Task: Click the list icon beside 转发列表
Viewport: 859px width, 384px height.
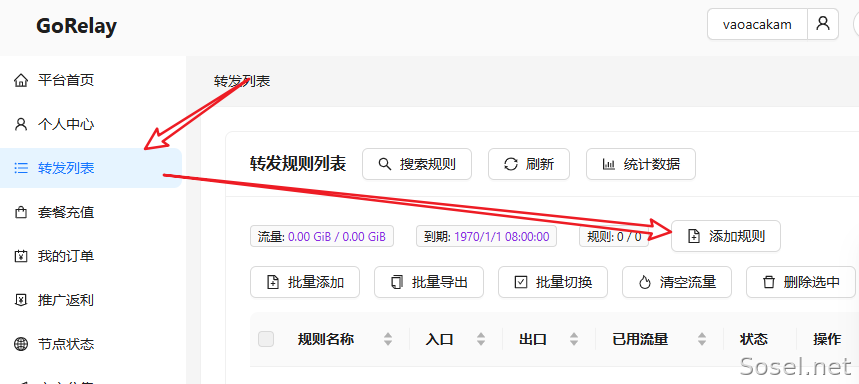Action: (21, 168)
